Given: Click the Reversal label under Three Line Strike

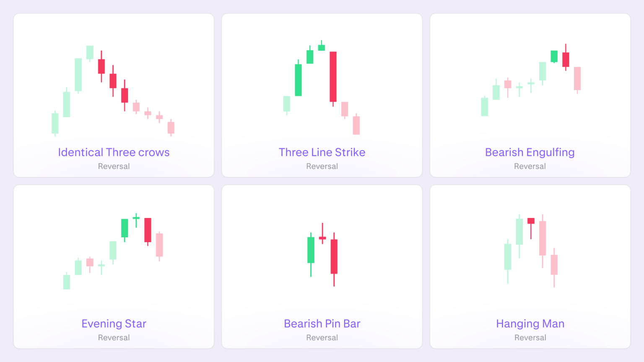Looking at the screenshot, I should click(x=322, y=166).
